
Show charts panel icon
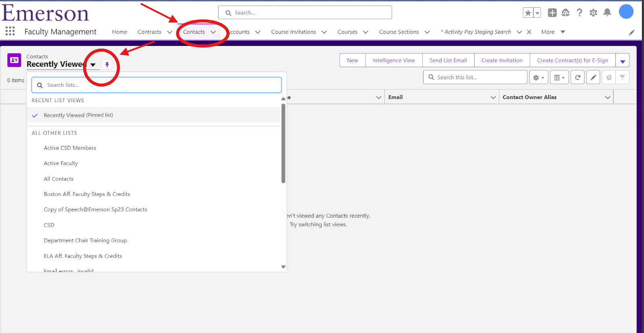click(609, 77)
